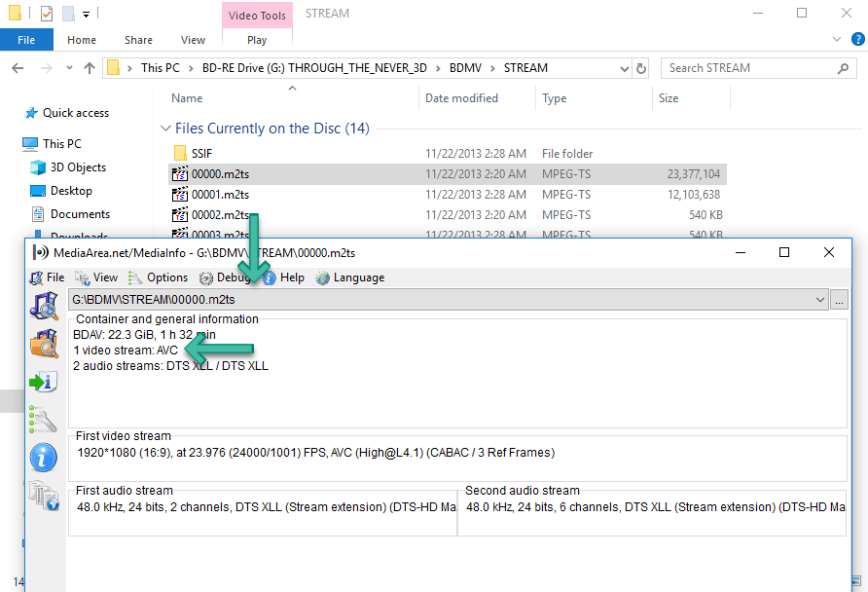Click the Quick access star icon
This screenshot has height=592, width=868.
click(31, 113)
